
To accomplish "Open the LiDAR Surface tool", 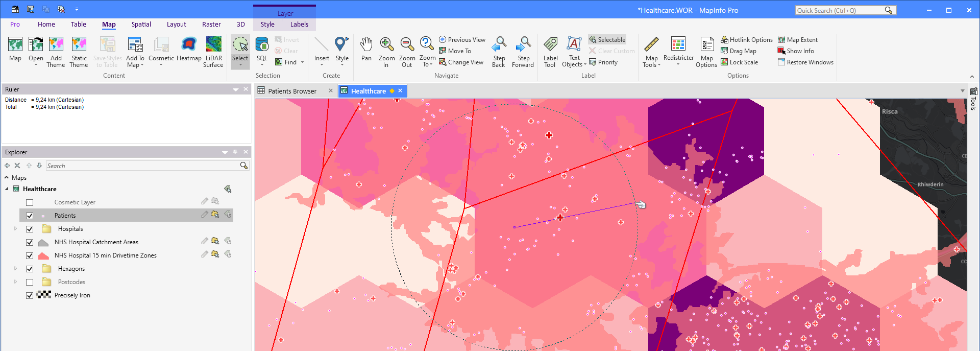I will [x=213, y=52].
